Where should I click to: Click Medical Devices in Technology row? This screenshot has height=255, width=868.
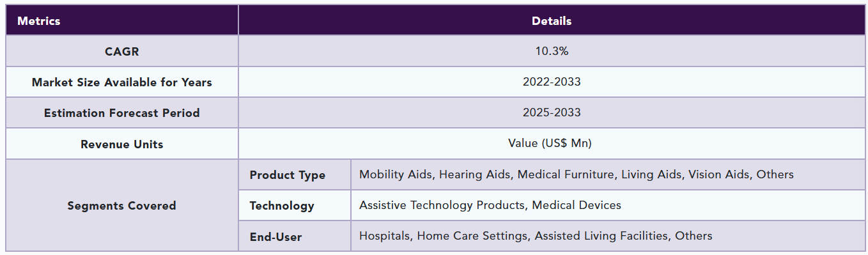coord(577,205)
